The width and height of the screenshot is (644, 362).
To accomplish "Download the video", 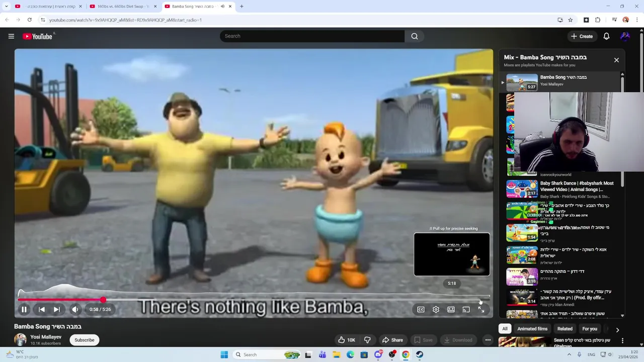I will [x=457, y=340].
